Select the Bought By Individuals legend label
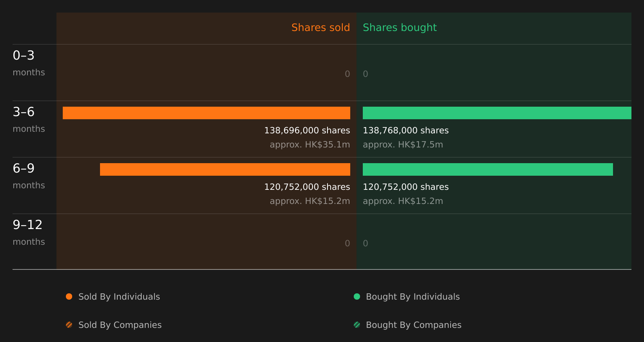Viewport: 644px width, 342px height. (x=413, y=297)
